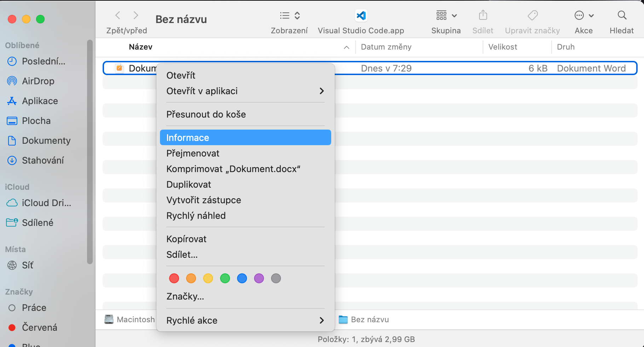Go to the Stahování downloads folder
Screen dimensions: 644x347
coord(42,160)
